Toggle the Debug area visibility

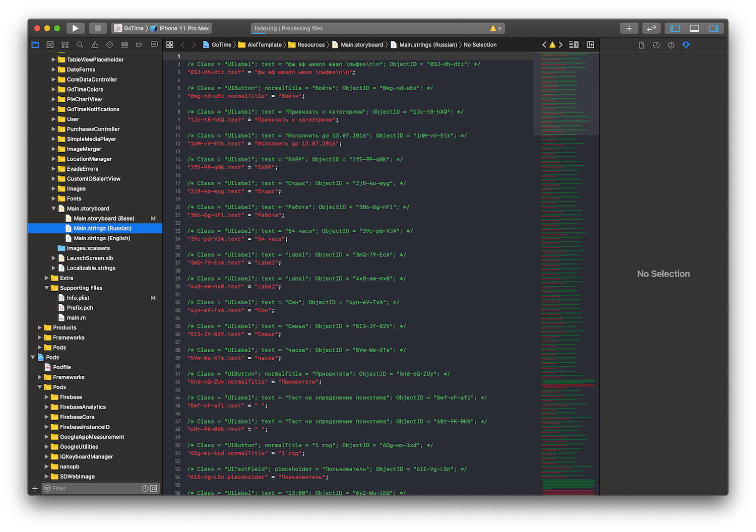coord(695,28)
